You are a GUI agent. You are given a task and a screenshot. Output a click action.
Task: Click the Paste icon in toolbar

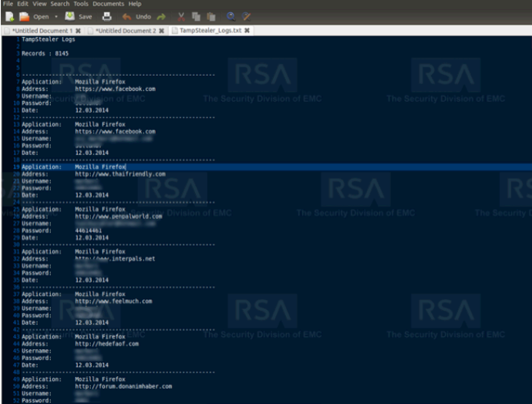[x=210, y=16]
